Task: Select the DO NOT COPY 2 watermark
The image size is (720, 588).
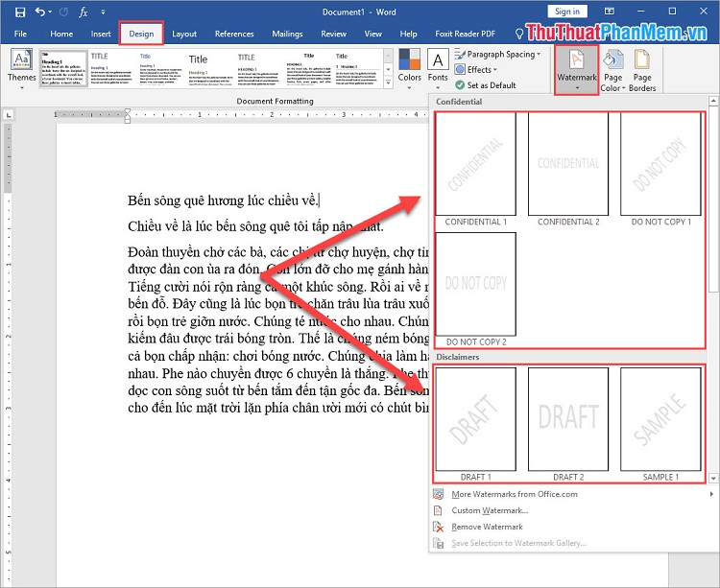Action: [x=476, y=290]
